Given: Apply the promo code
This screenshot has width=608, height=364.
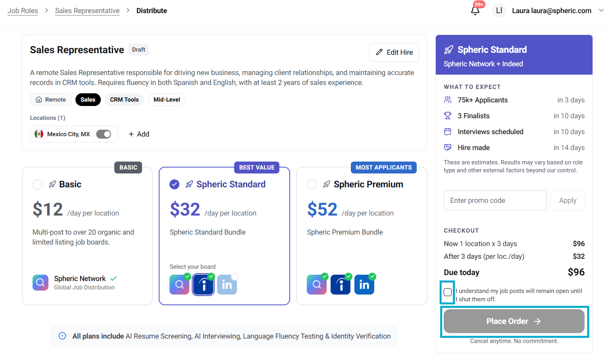Looking at the screenshot, I should 568,200.
